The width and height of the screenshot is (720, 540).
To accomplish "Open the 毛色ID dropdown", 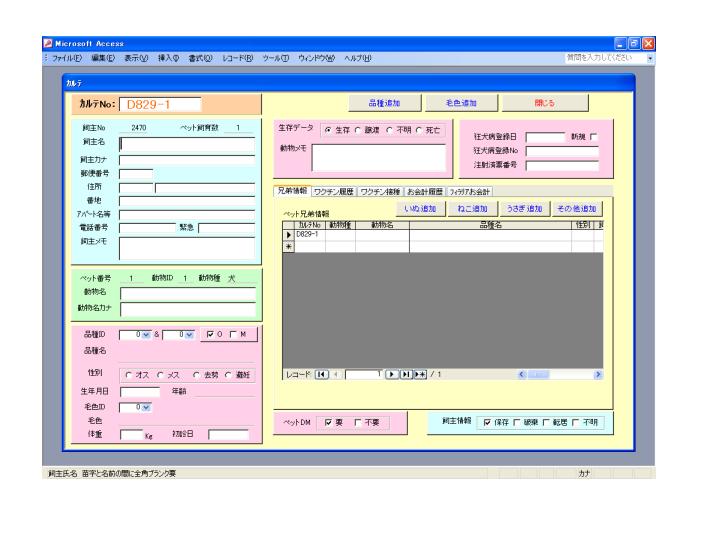I will point(146,407).
